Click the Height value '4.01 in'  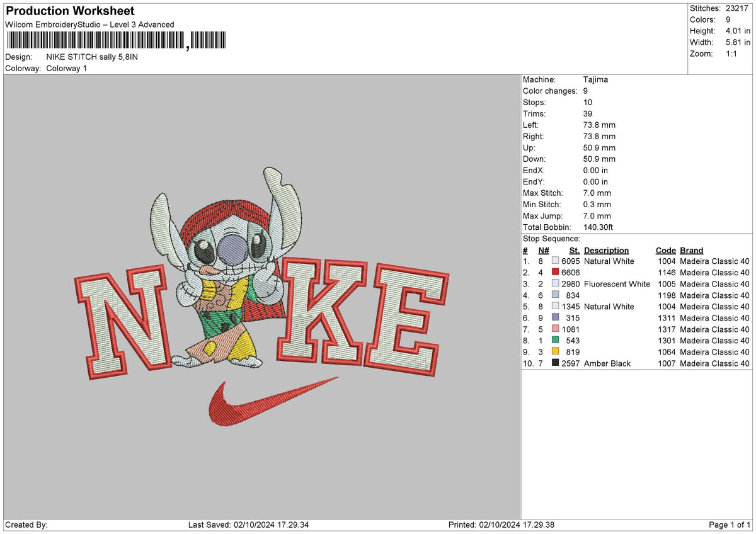click(738, 31)
